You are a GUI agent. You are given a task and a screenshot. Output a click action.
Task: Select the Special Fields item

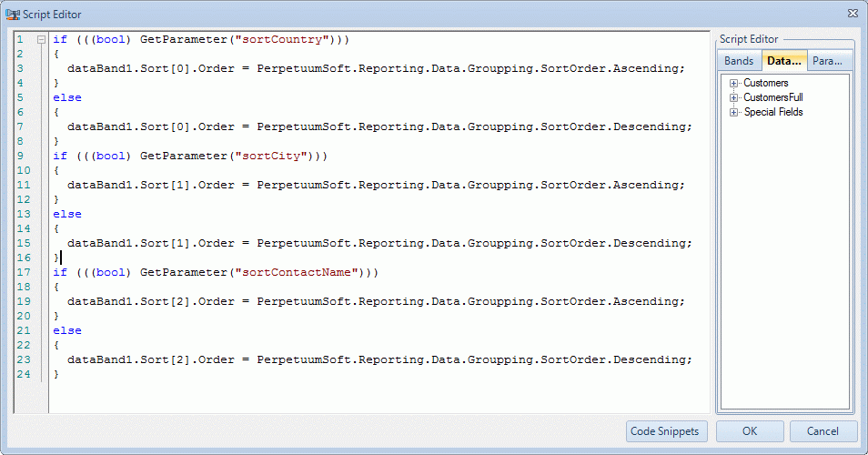[773, 112]
